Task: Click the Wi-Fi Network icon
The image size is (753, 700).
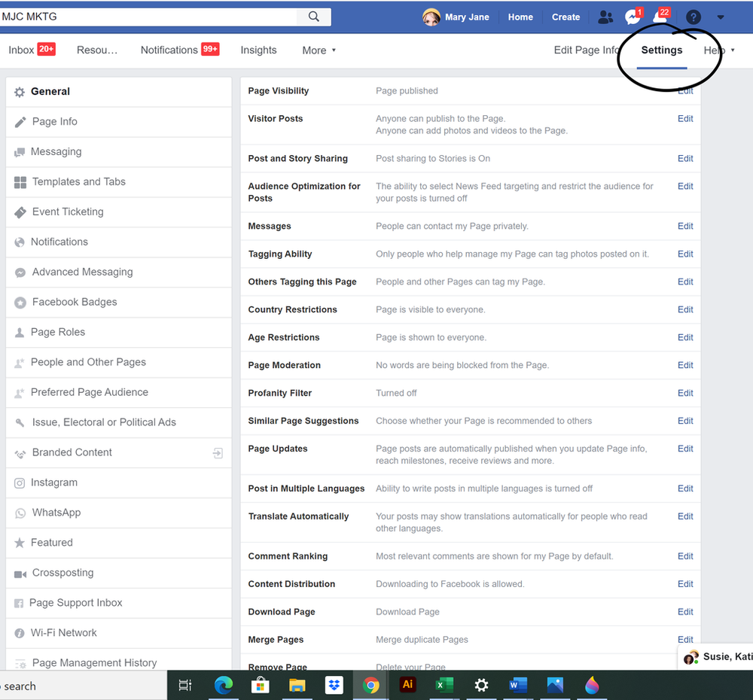Action: [x=20, y=633]
